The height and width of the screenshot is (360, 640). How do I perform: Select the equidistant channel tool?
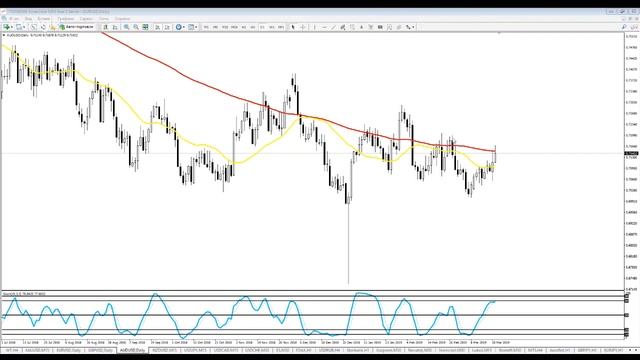(343, 27)
